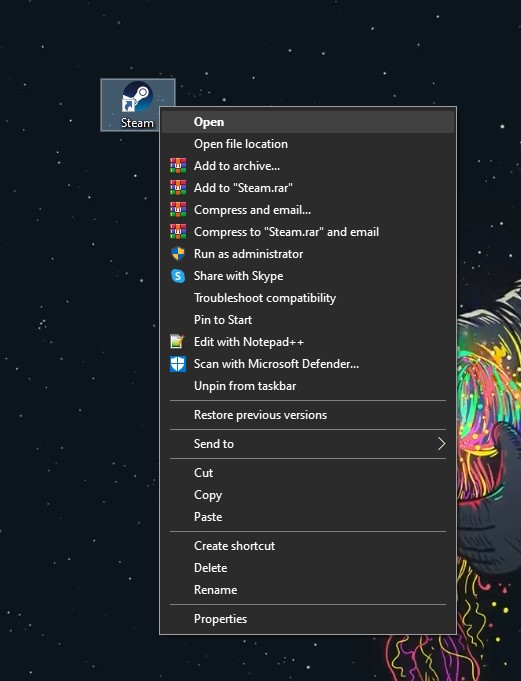Select Open file location
521x681 pixels.
pyautogui.click(x=307, y=144)
